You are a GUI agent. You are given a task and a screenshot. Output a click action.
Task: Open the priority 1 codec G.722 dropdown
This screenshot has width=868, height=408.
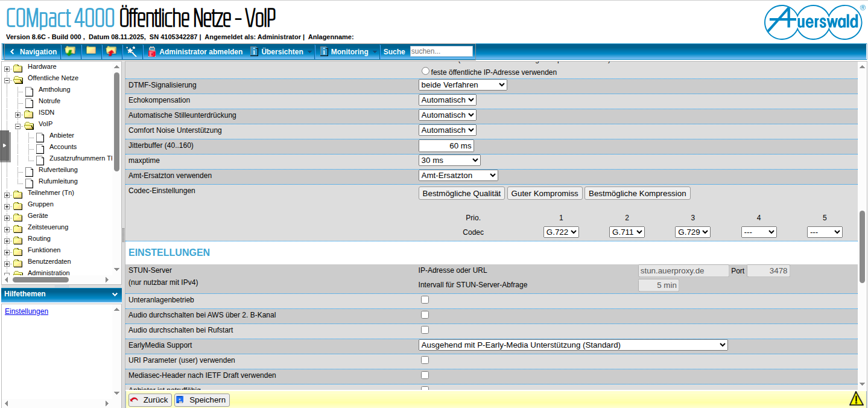(561, 232)
